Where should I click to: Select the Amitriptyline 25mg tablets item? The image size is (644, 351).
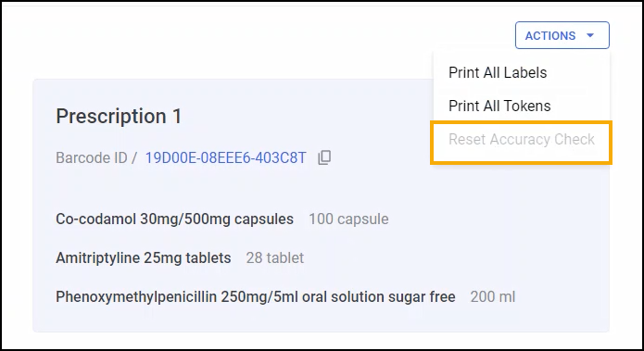tap(144, 258)
